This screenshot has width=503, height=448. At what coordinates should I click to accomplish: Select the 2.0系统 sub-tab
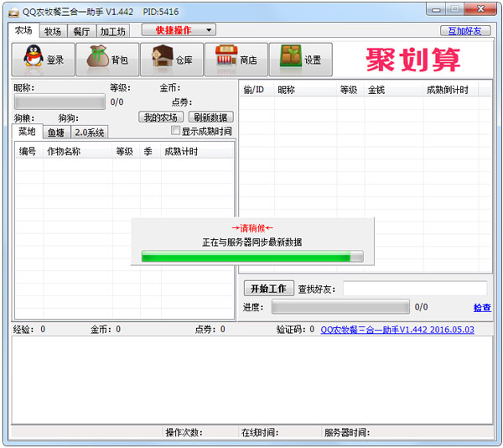tap(90, 133)
